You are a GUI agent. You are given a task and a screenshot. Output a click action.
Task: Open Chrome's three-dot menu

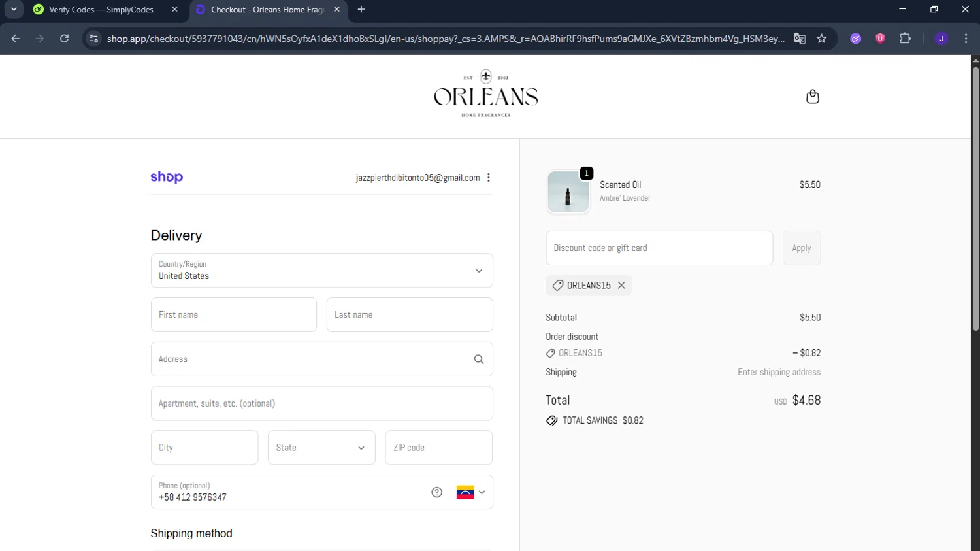click(x=966, y=39)
